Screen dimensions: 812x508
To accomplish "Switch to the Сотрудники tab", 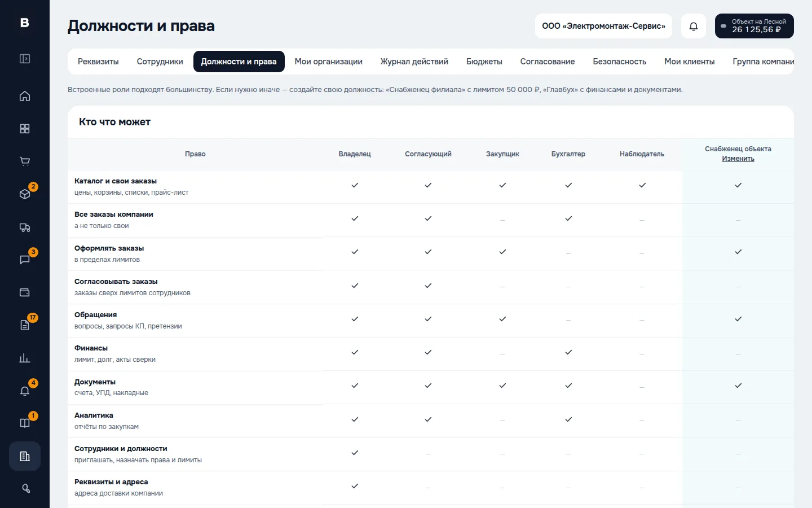I will (160, 62).
